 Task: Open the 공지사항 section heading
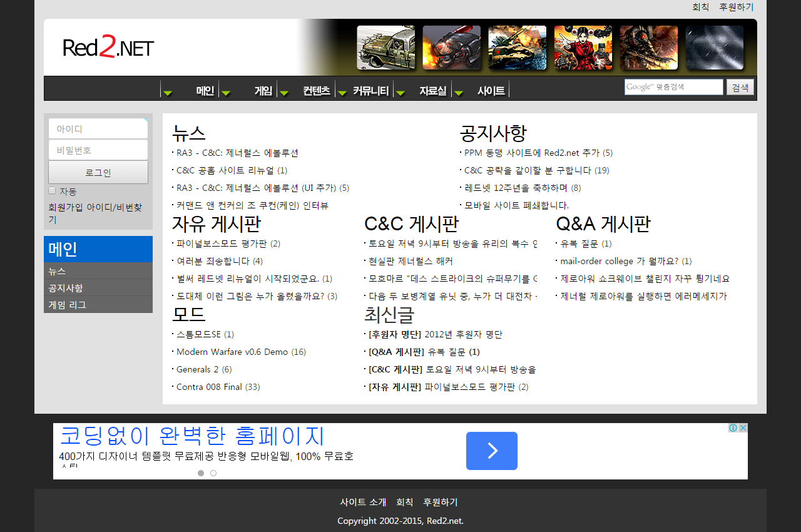coord(493,133)
